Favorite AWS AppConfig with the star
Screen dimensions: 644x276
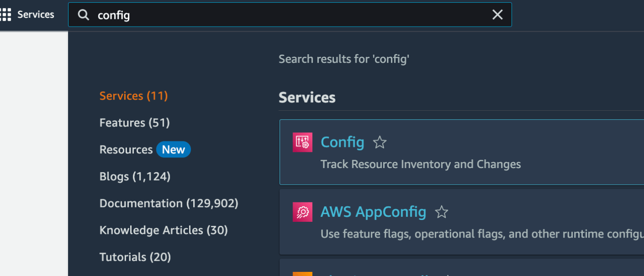coord(442,212)
